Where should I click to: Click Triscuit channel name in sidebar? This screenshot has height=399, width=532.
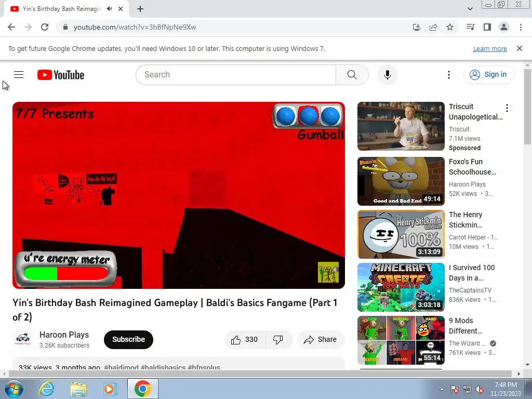[x=459, y=129]
